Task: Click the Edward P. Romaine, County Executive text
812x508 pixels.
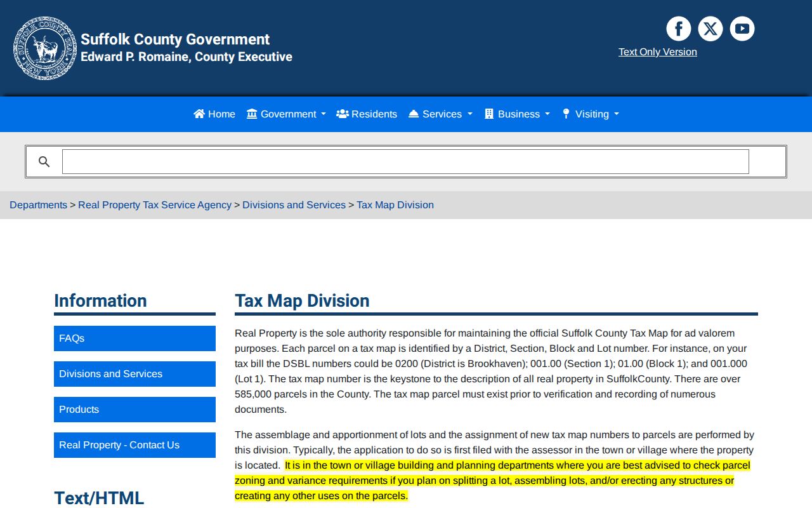Action: 187,57
